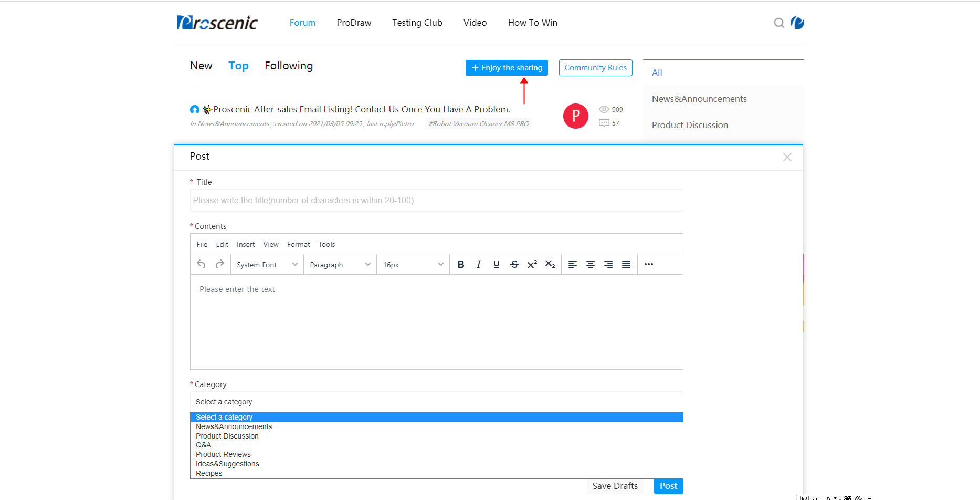Open the System Font dropdown
The height and width of the screenshot is (500, 980).
click(x=267, y=265)
